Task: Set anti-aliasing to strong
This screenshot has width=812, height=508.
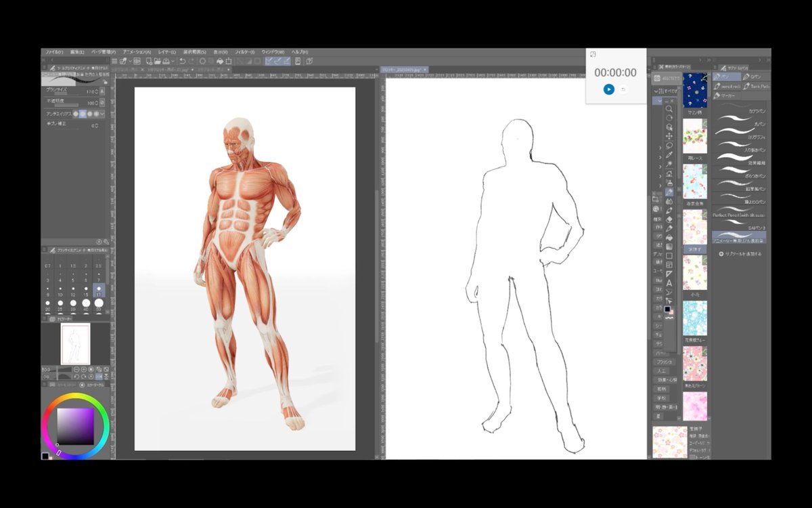Action: [96, 114]
